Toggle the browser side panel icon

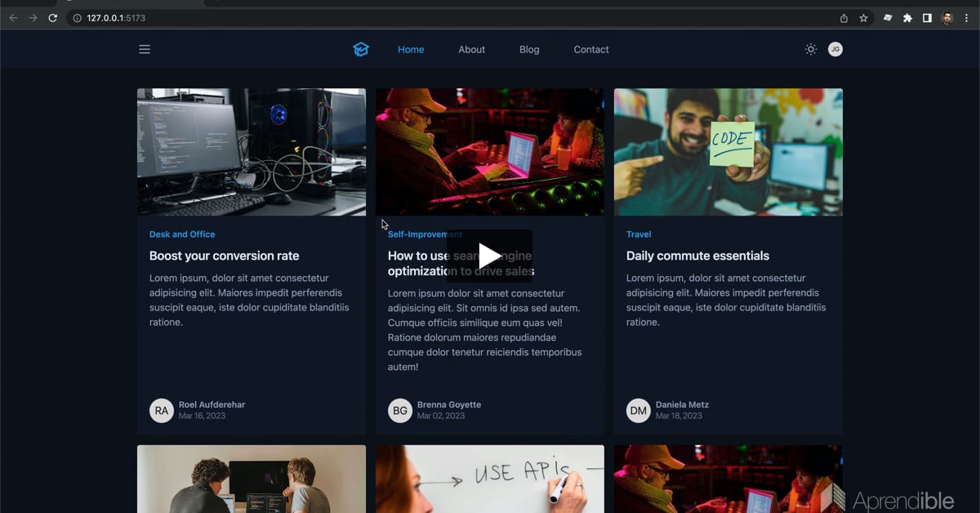927,18
